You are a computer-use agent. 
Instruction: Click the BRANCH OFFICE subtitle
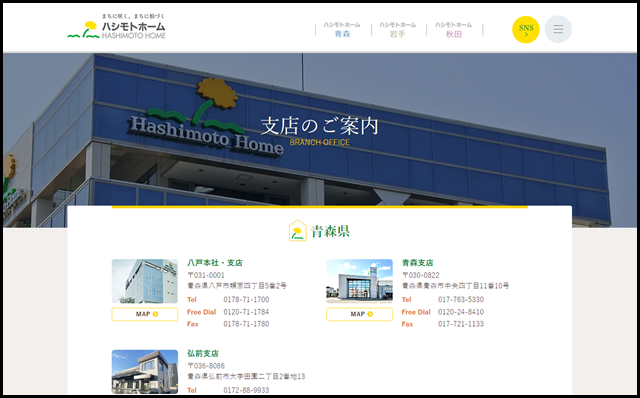(320, 142)
